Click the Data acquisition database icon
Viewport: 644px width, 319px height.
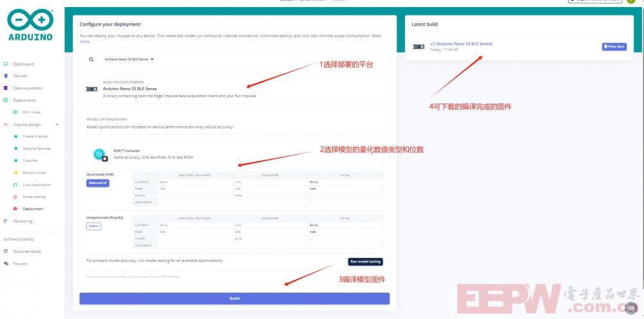5,88
